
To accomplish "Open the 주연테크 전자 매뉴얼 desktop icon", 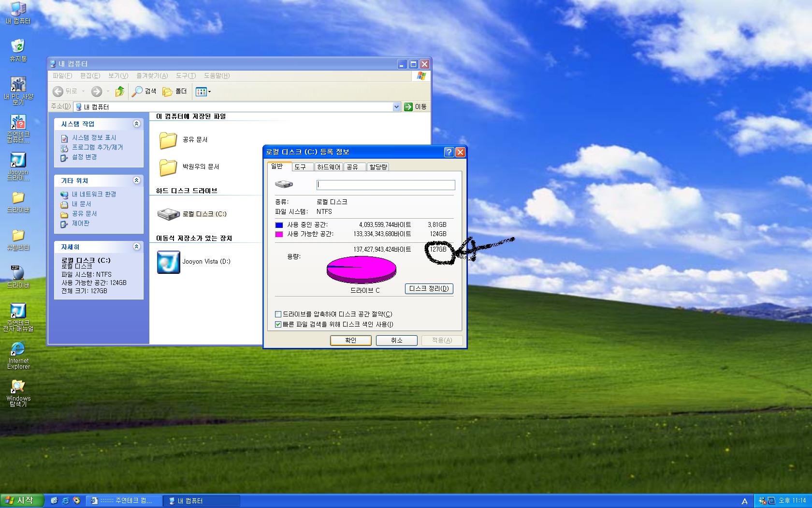I will [18, 317].
